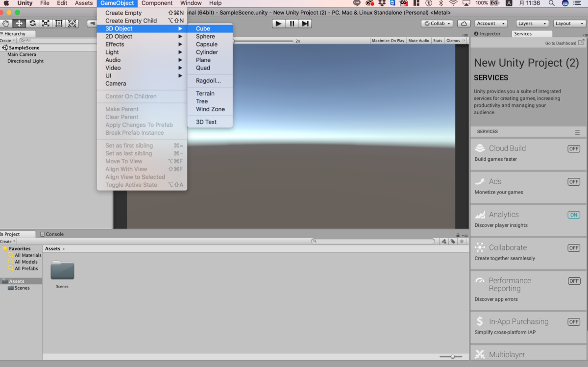Toggle Cloud Build OFF switch
Screen dimensions: 588x367
click(x=574, y=148)
